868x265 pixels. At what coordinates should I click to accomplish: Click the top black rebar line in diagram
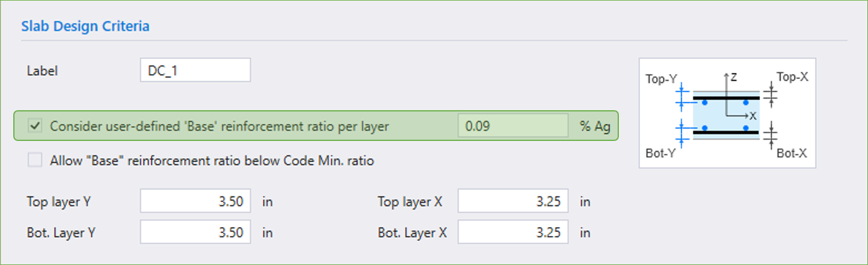tap(726, 98)
